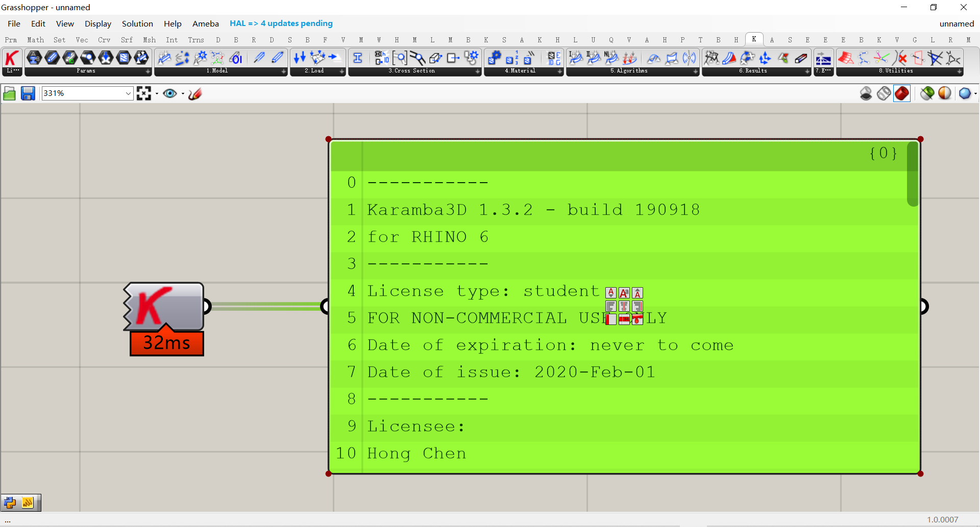Open the Help menu
The width and height of the screenshot is (980, 527).
(x=173, y=23)
